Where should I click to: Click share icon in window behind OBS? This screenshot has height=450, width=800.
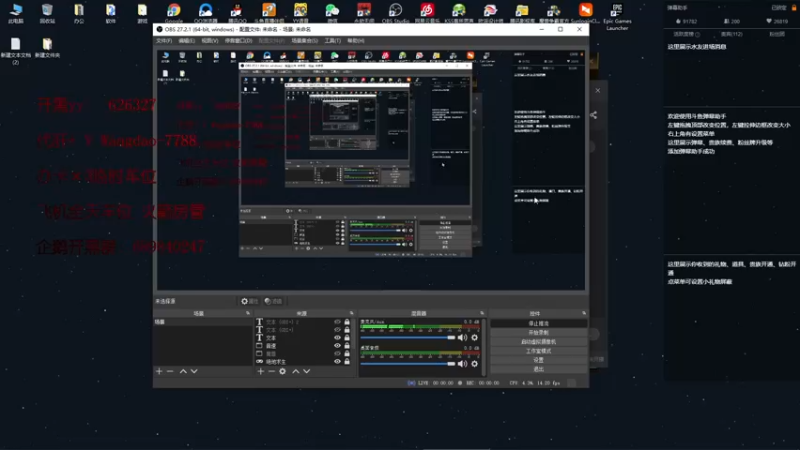(x=593, y=115)
